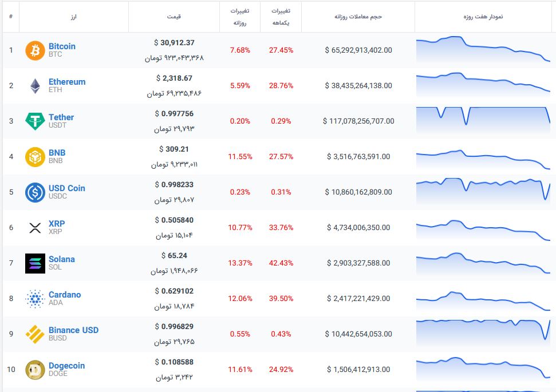Open the Bitcoin coin page link

(x=62, y=46)
